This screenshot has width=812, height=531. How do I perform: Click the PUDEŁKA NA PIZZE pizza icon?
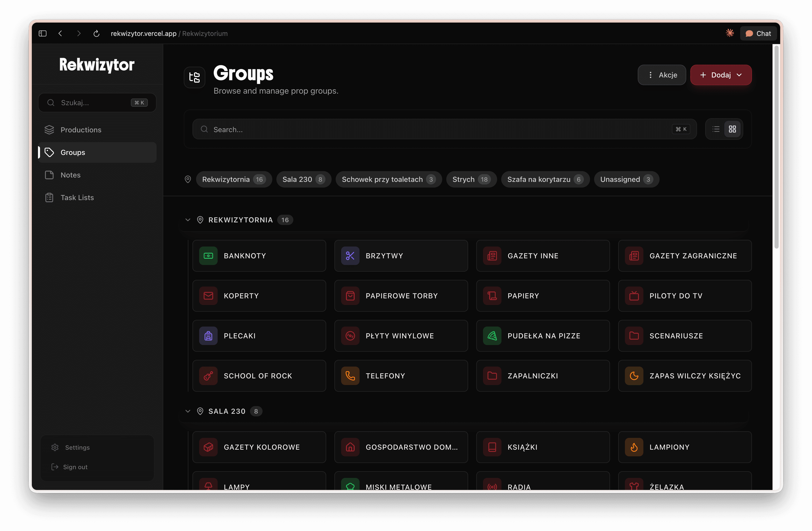(x=492, y=336)
